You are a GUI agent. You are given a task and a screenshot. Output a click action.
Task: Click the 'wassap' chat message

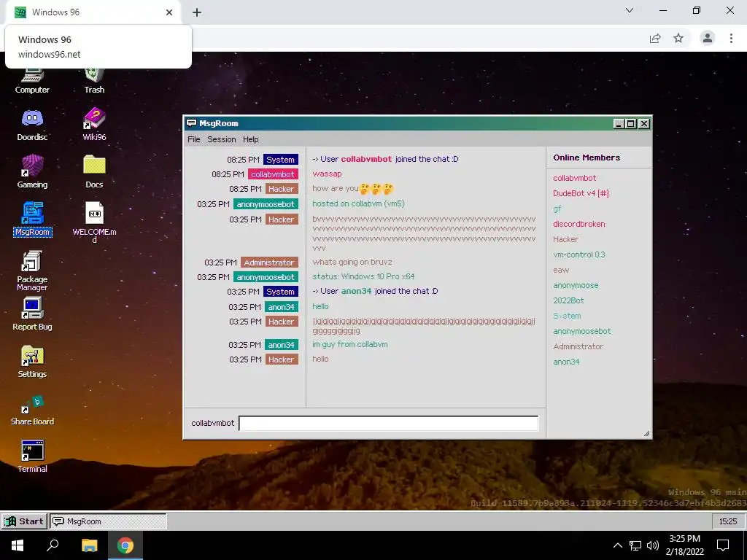(327, 174)
